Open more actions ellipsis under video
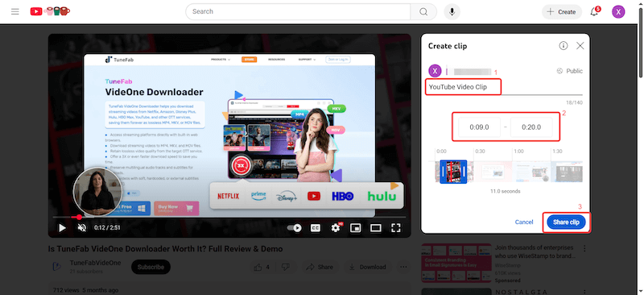 pyautogui.click(x=404, y=267)
